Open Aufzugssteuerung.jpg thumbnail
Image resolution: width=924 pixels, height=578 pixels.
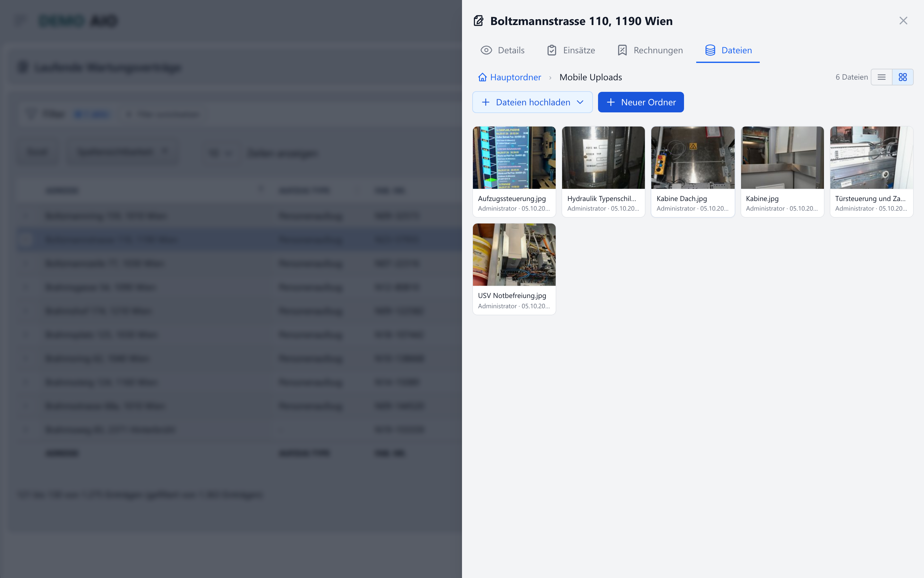tap(514, 157)
